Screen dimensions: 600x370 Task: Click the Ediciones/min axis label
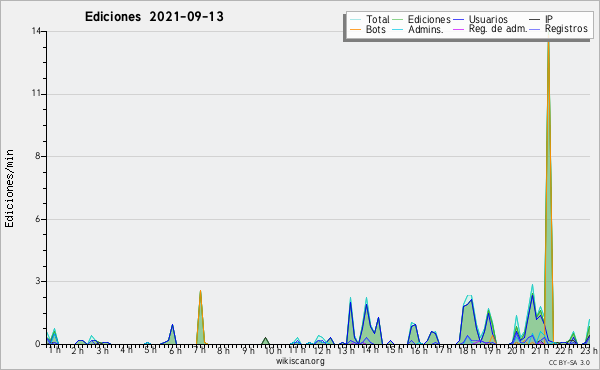click(9, 188)
